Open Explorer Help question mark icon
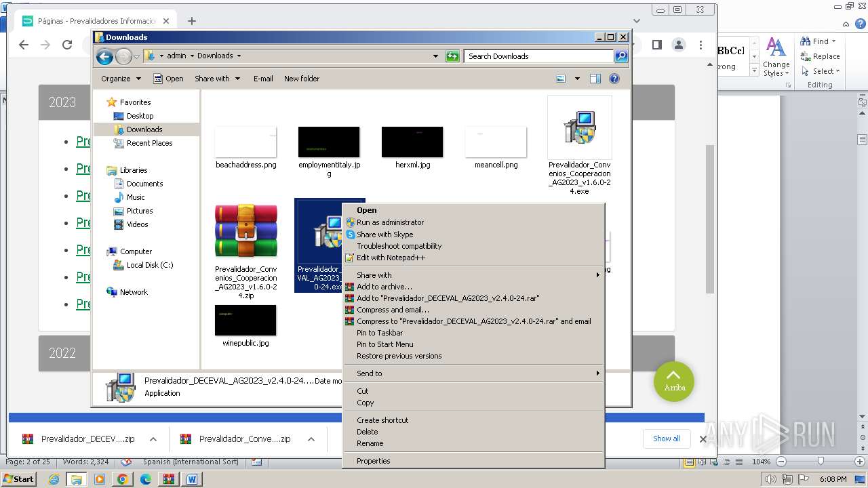 pyautogui.click(x=614, y=79)
